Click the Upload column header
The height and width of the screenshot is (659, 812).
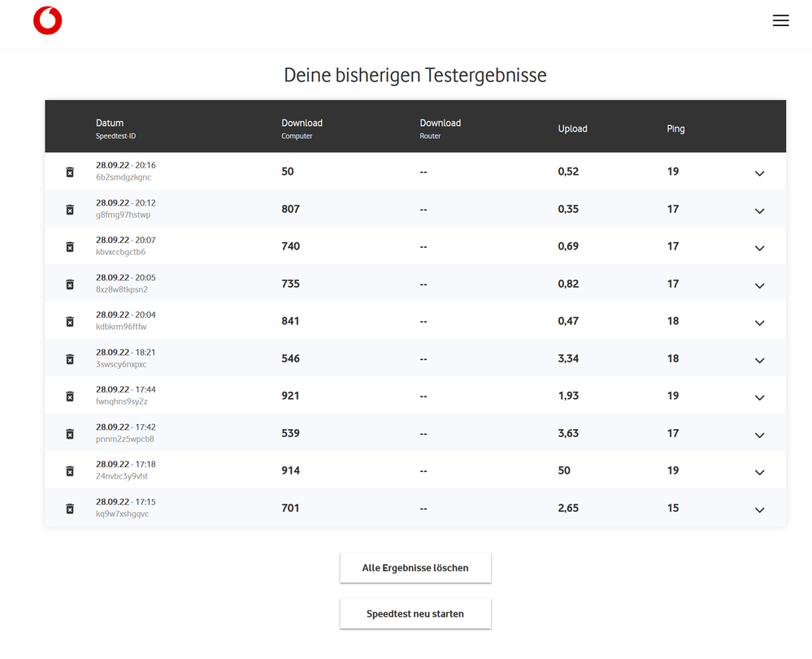[572, 128]
